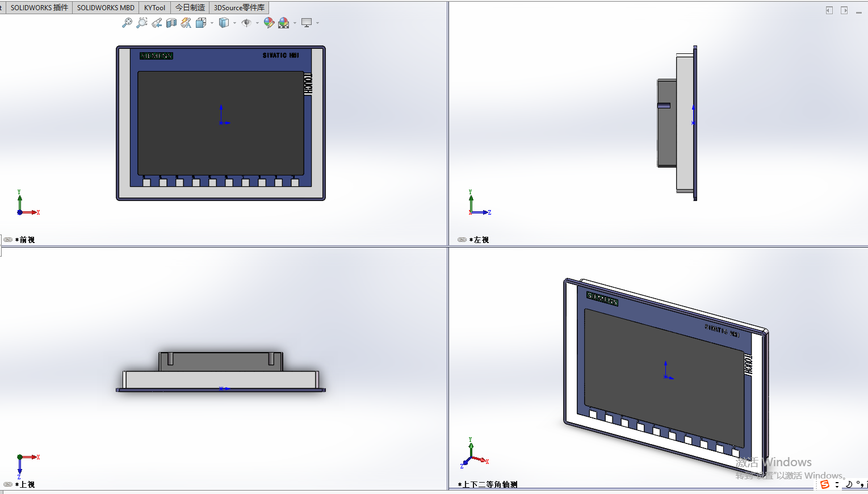The width and height of the screenshot is (868, 494).
Task: Click the Previous View icon
Action: click(157, 23)
